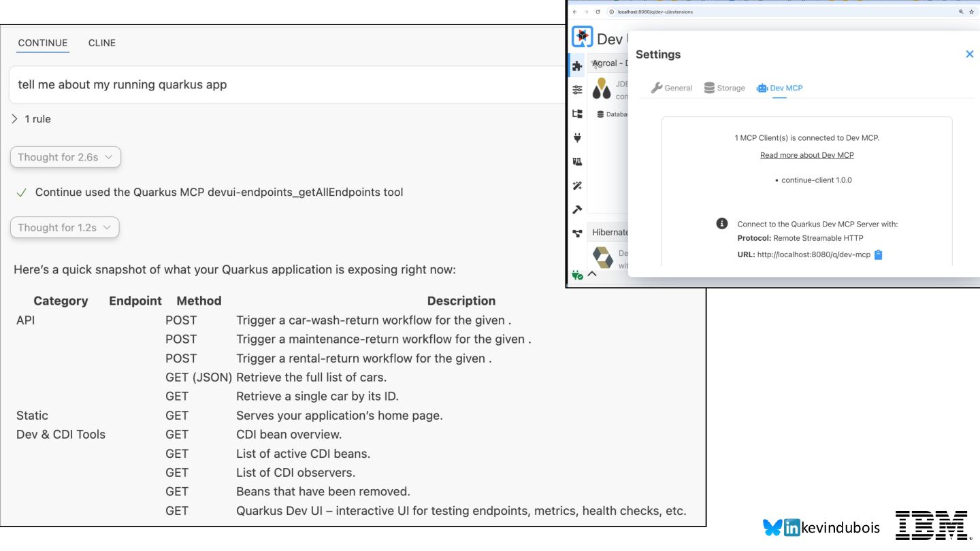Reload the page with the browser refresh icon

tap(598, 12)
